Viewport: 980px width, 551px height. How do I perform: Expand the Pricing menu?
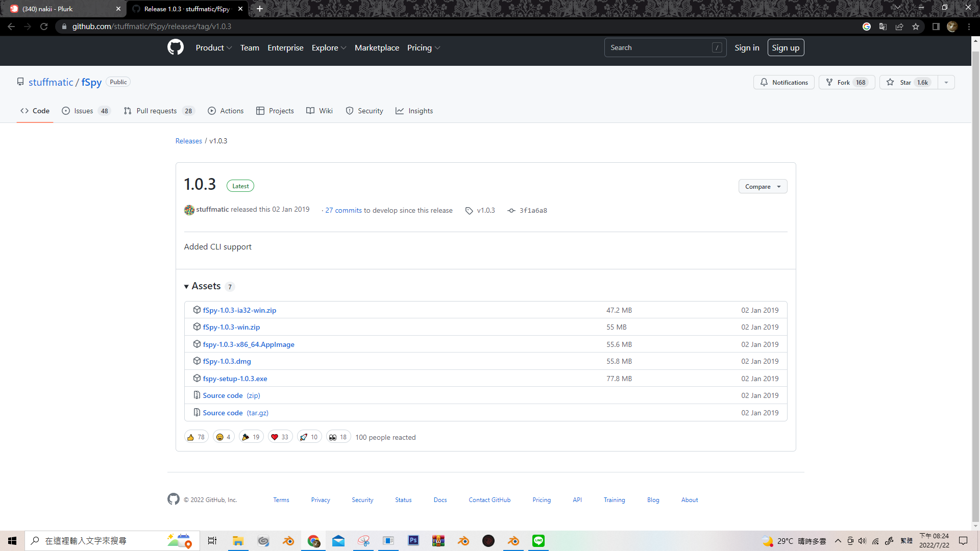click(424, 47)
